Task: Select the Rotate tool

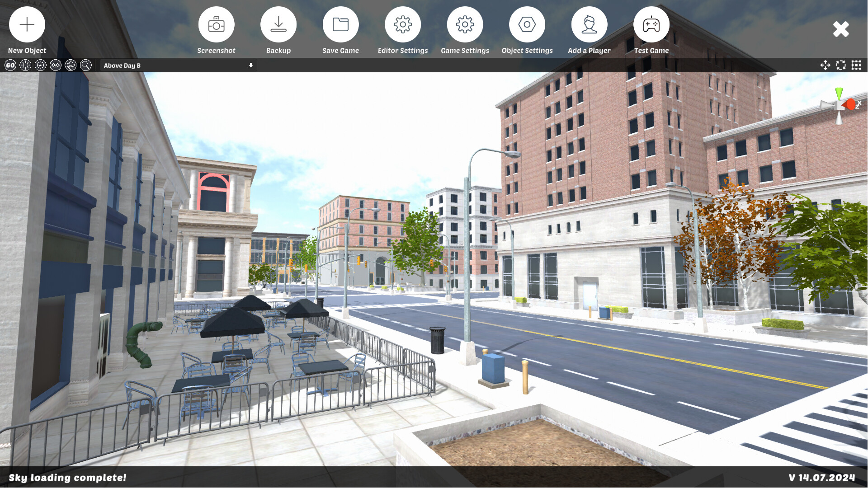Action: pyautogui.click(x=840, y=66)
